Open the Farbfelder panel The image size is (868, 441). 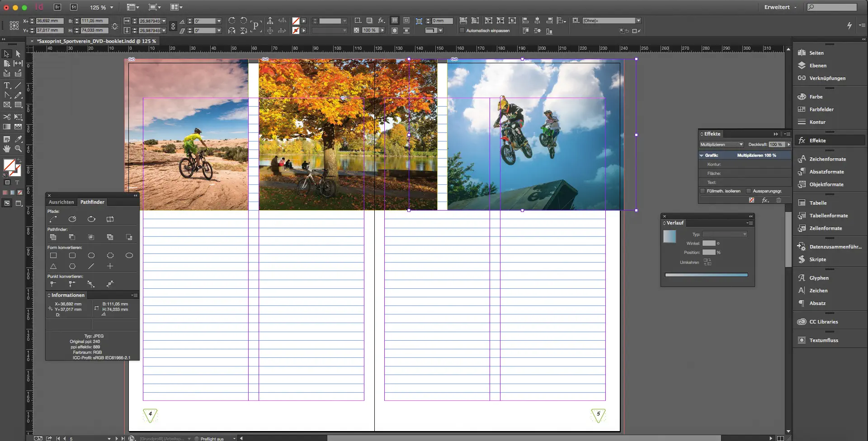tap(821, 109)
